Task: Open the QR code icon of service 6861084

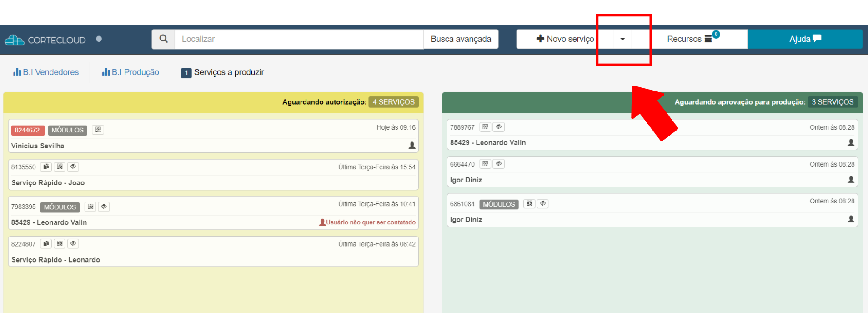Action: pyautogui.click(x=529, y=203)
